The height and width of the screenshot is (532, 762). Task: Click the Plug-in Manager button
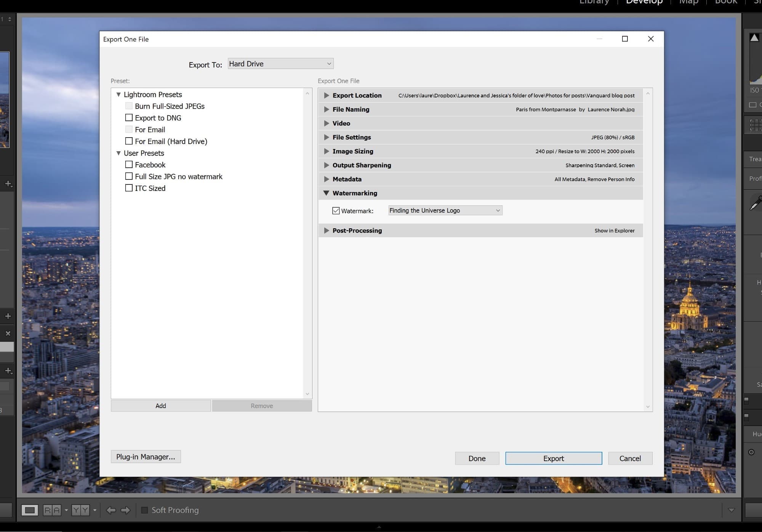point(145,457)
